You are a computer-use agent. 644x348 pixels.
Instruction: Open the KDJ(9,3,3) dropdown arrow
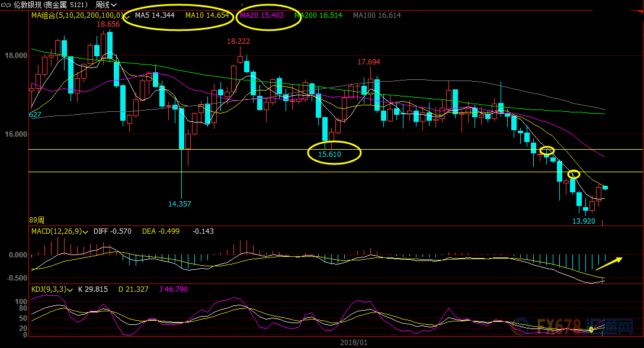click(70, 290)
